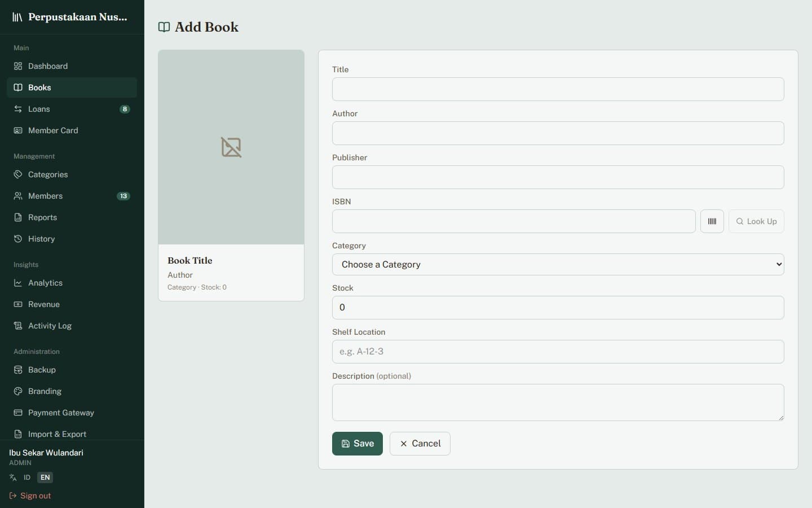Screen dimensions: 812x508
Task: Click the Description text area
Action: (x=558, y=402)
